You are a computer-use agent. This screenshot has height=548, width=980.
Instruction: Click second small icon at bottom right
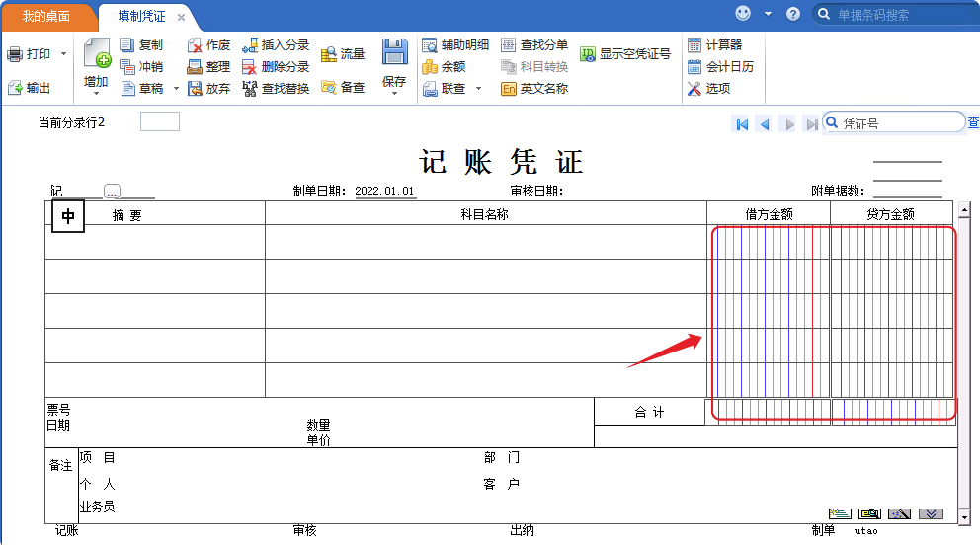tap(869, 513)
